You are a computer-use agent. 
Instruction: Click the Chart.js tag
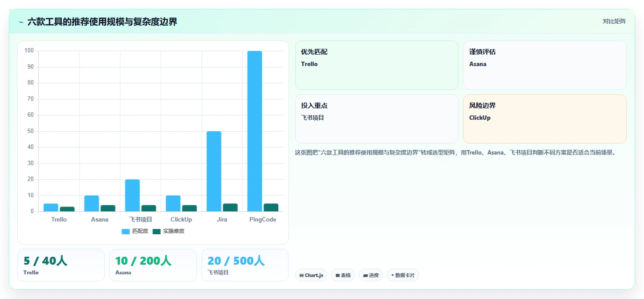pyautogui.click(x=311, y=275)
